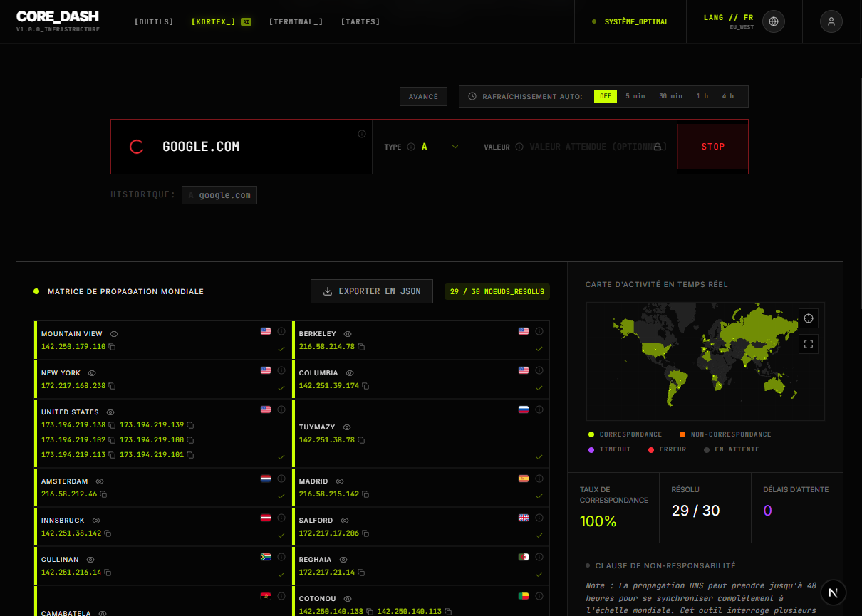Toggle visibility eye for New York

point(92,373)
